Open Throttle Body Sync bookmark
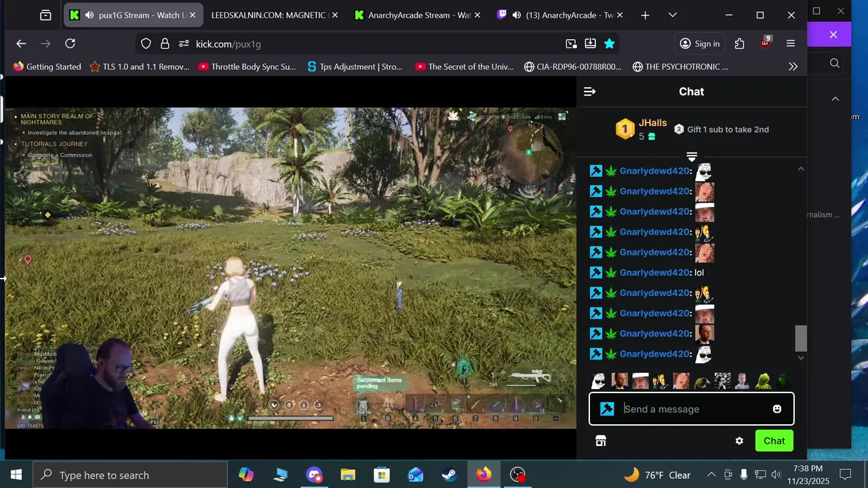The image size is (868, 488). (x=247, y=66)
